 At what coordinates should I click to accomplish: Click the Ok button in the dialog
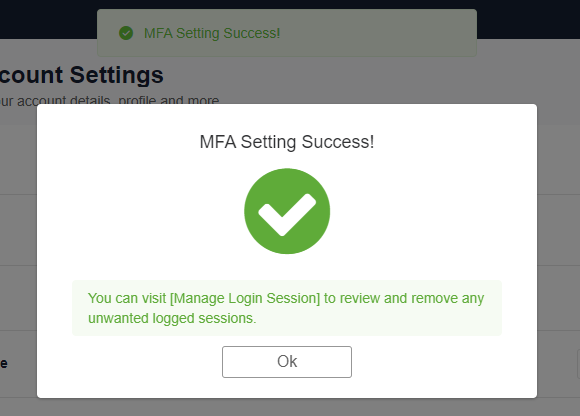pos(287,362)
